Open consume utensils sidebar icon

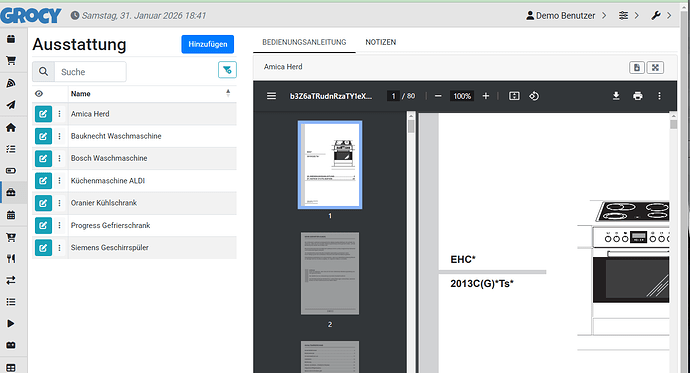[11, 259]
